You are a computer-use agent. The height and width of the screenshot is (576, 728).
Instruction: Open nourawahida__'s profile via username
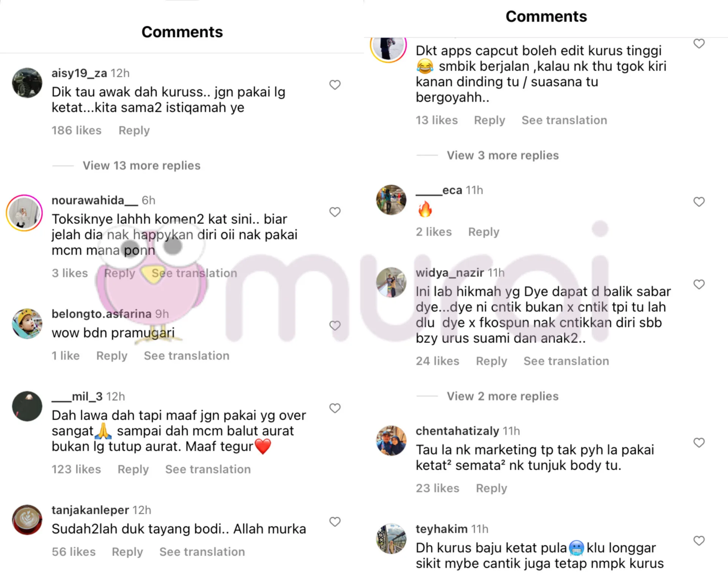(95, 200)
